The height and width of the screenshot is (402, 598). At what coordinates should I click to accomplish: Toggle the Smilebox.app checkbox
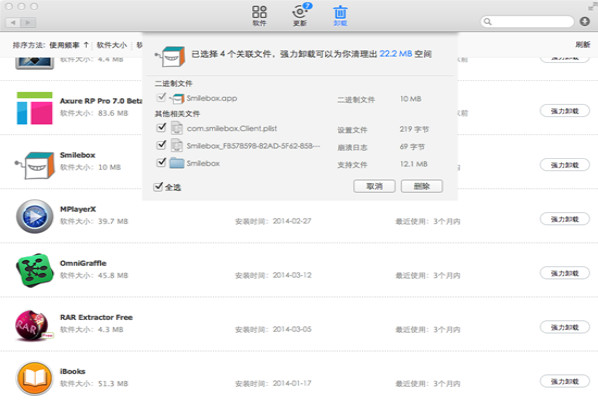[161, 97]
